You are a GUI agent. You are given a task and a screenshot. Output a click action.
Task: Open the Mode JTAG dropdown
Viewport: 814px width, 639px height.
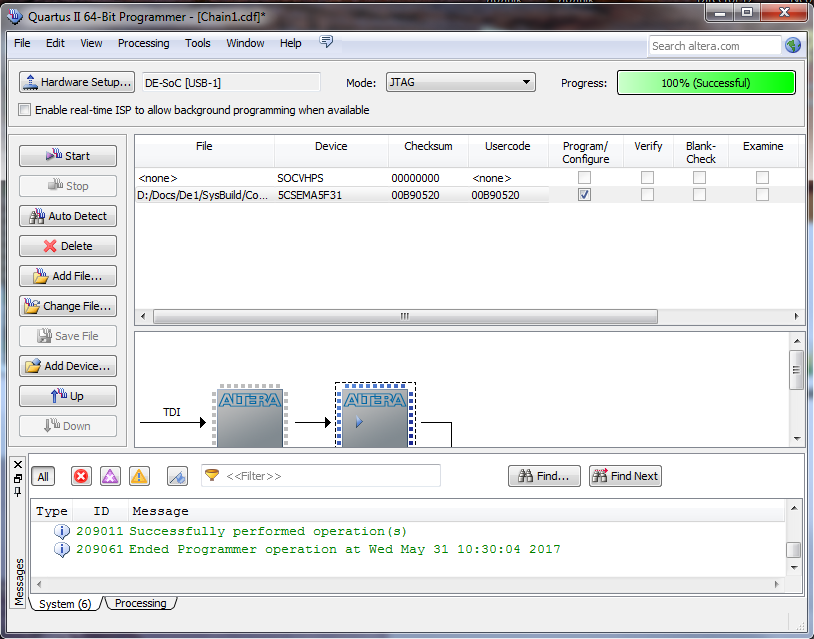click(460, 82)
